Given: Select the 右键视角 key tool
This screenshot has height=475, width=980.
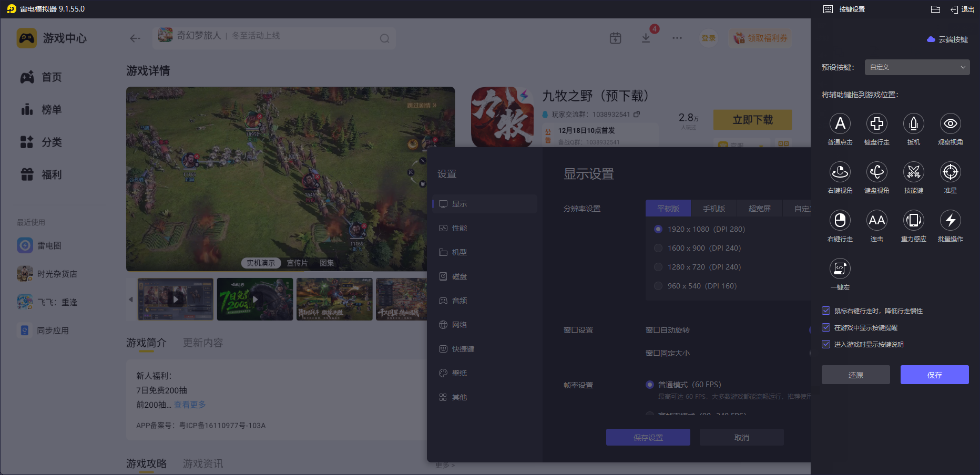Looking at the screenshot, I should click(840, 178).
